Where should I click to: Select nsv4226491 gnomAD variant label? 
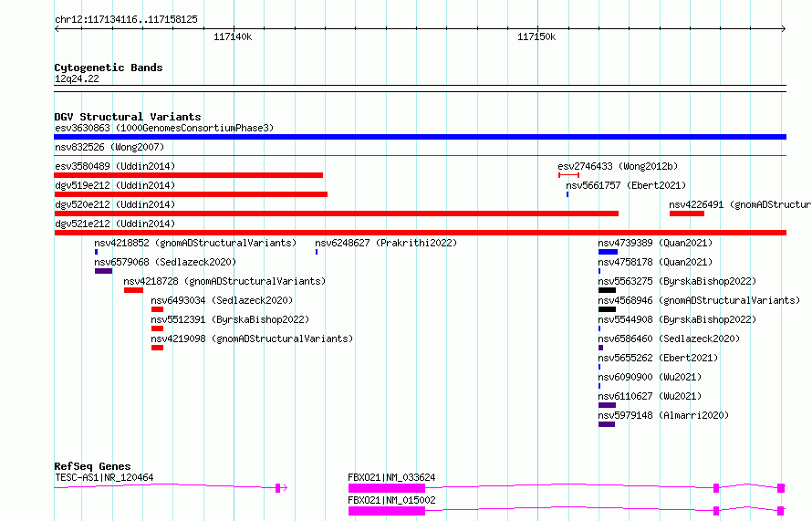[740, 204]
